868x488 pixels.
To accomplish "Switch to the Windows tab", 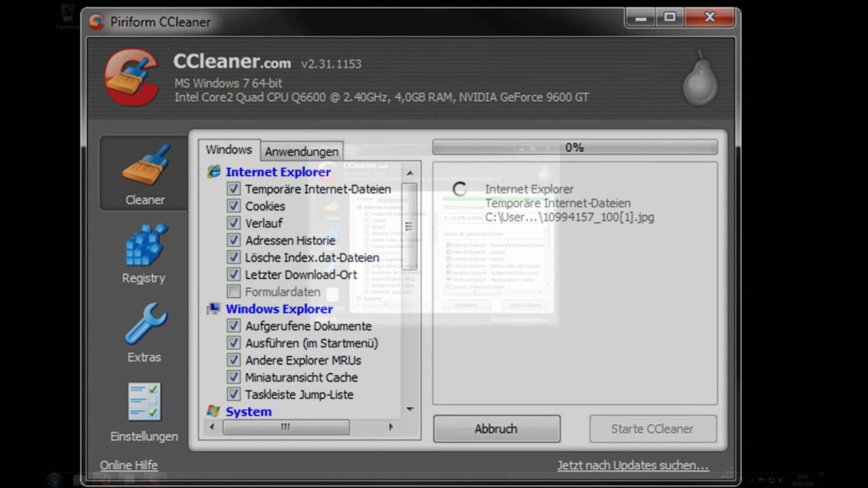I will point(229,150).
